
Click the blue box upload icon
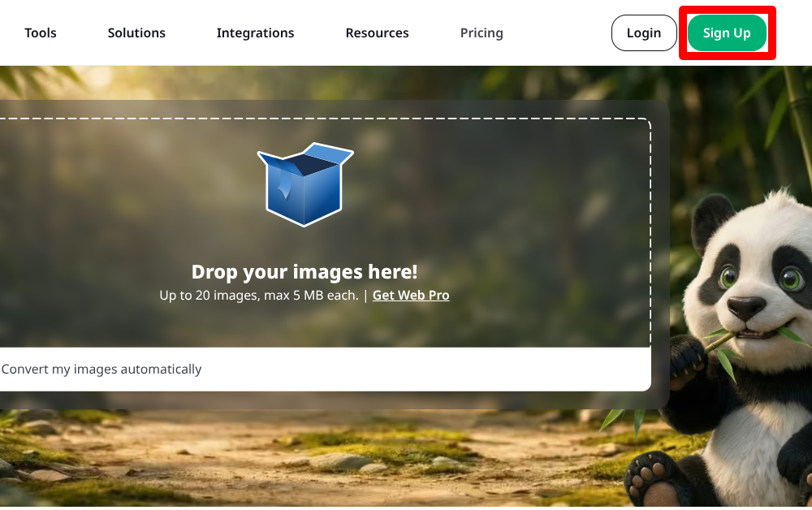[305, 184]
